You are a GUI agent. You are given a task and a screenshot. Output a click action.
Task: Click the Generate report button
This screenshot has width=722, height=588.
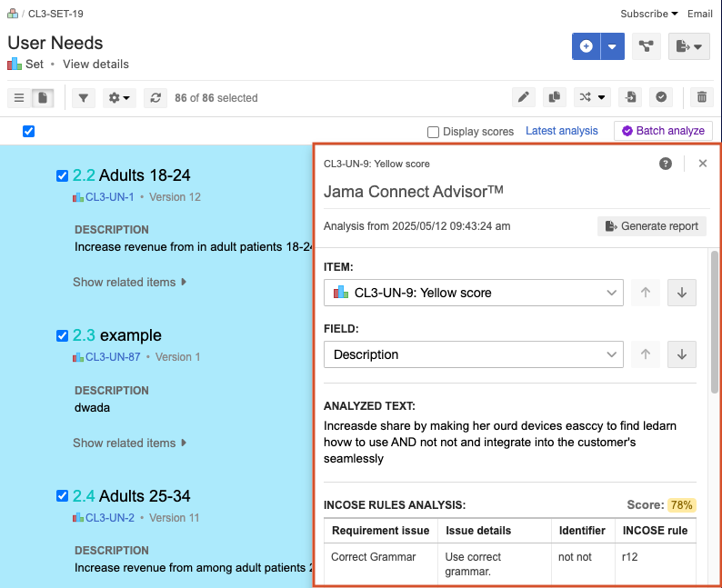651,226
